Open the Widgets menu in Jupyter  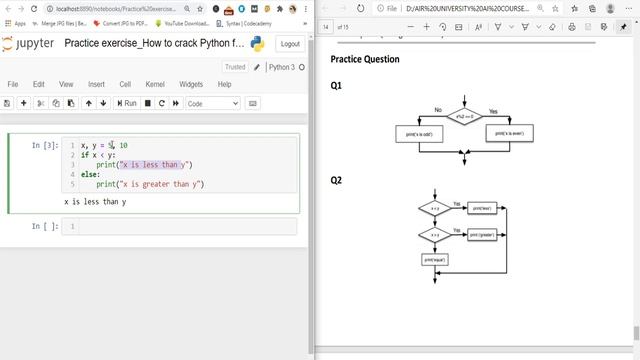point(191,84)
